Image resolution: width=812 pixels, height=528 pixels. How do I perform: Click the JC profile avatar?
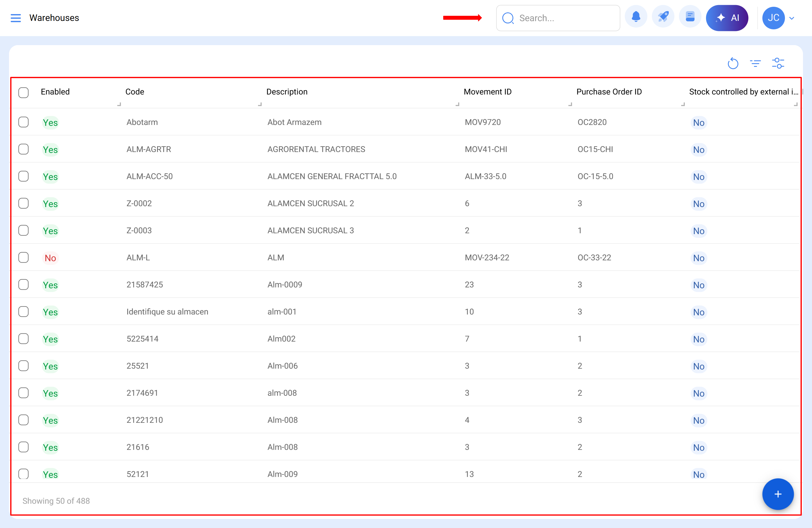(x=773, y=18)
